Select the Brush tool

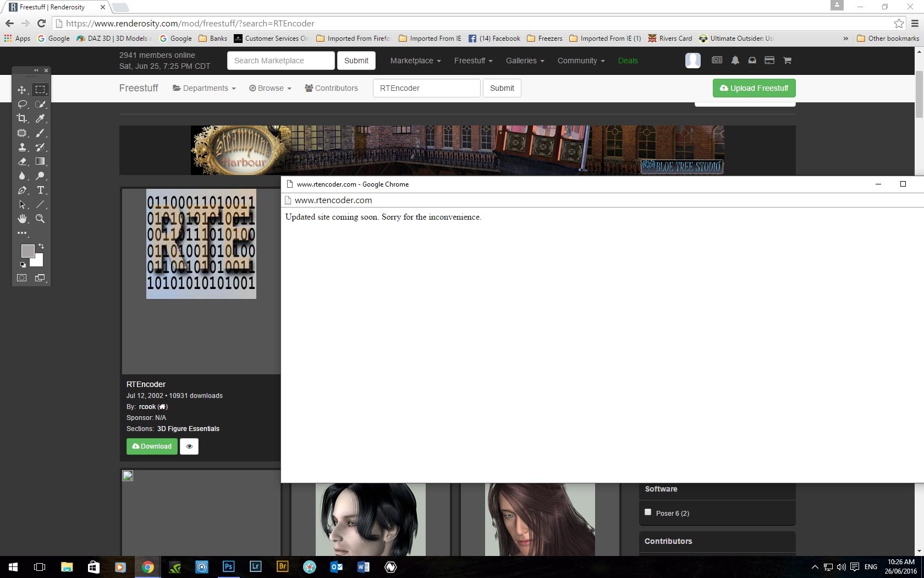click(x=40, y=133)
